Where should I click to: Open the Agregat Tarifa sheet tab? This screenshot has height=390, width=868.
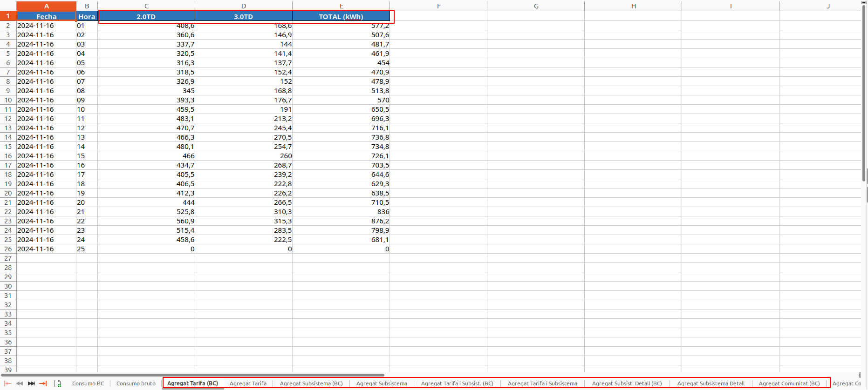(248, 383)
